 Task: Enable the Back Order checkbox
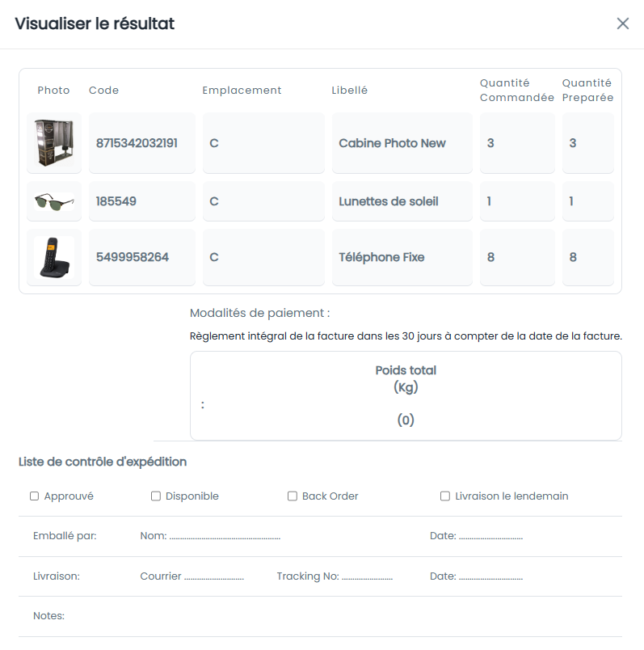(x=293, y=496)
